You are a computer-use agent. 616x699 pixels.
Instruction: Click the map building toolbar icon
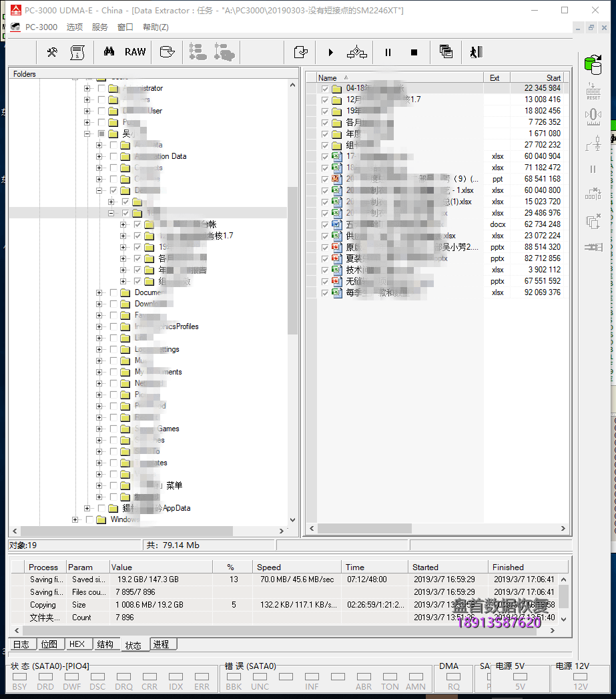pos(357,52)
